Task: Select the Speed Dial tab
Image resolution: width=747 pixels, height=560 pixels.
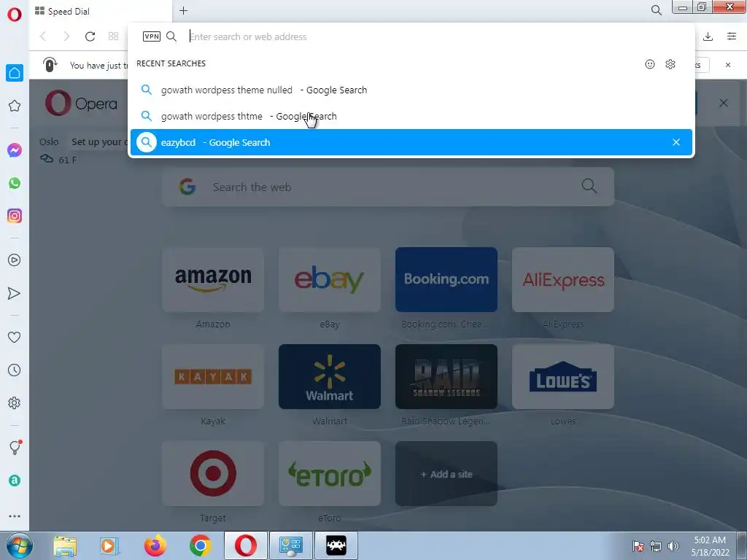Action: pos(101,12)
